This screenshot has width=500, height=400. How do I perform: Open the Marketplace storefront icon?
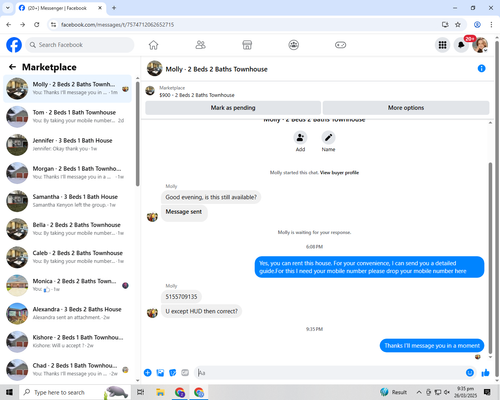pyautogui.click(x=247, y=45)
